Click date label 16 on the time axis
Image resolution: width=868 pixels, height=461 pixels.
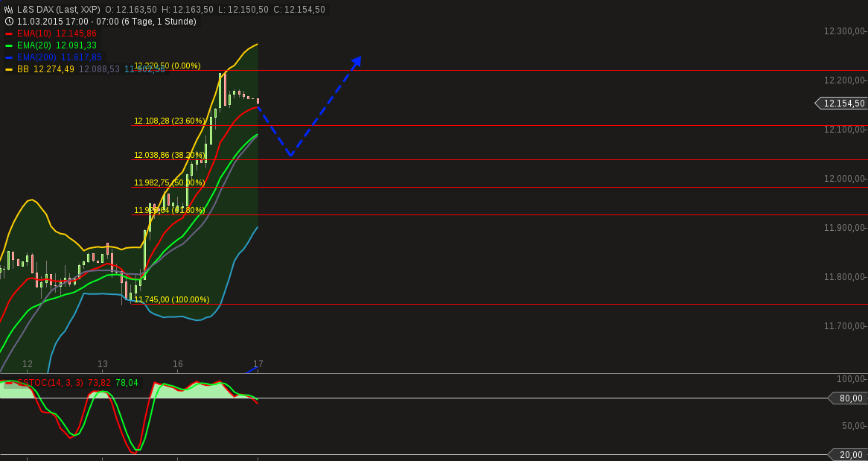tap(178, 364)
